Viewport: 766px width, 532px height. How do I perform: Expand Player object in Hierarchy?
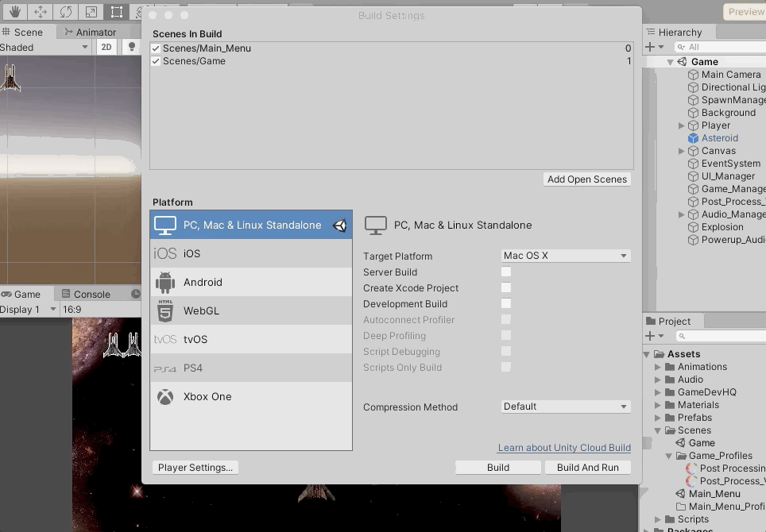tap(682, 125)
